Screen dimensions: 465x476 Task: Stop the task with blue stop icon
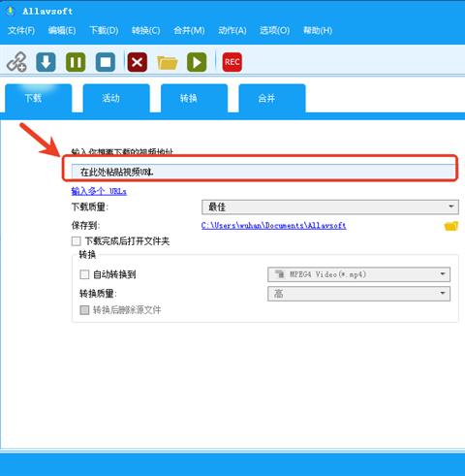click(x=106, y=62)
